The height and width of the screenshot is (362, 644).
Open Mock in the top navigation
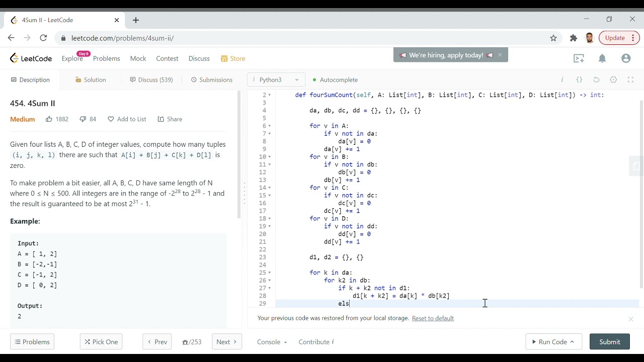(138, 58)
